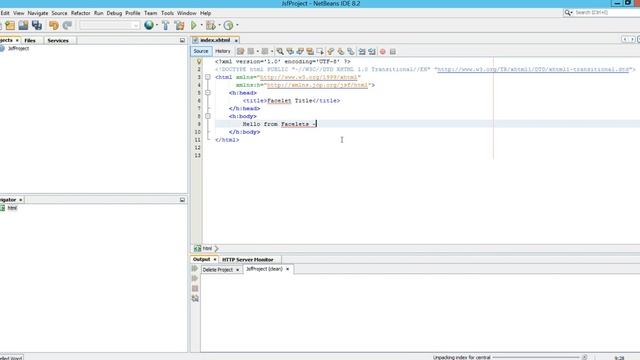Screen dimensions: 640x360
Task: Click the Shift Line Left icon
Action: [x=362, y=51]
